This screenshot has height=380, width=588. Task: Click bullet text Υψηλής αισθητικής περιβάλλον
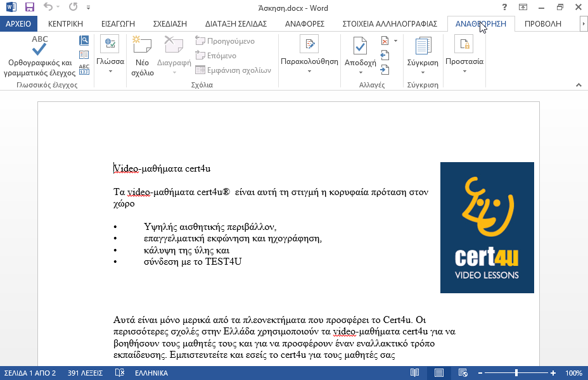[x=210, y=227]
